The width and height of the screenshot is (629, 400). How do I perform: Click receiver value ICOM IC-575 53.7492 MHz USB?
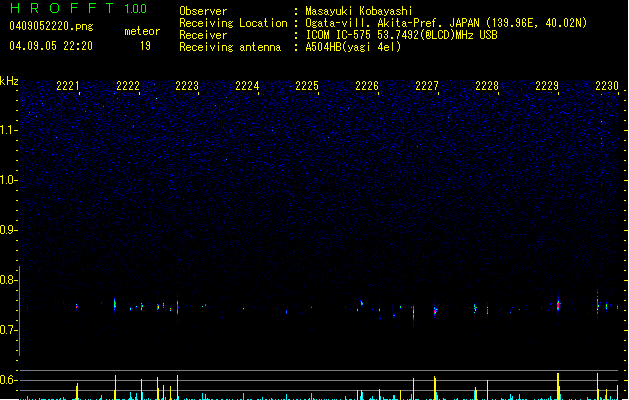(401, 35)
